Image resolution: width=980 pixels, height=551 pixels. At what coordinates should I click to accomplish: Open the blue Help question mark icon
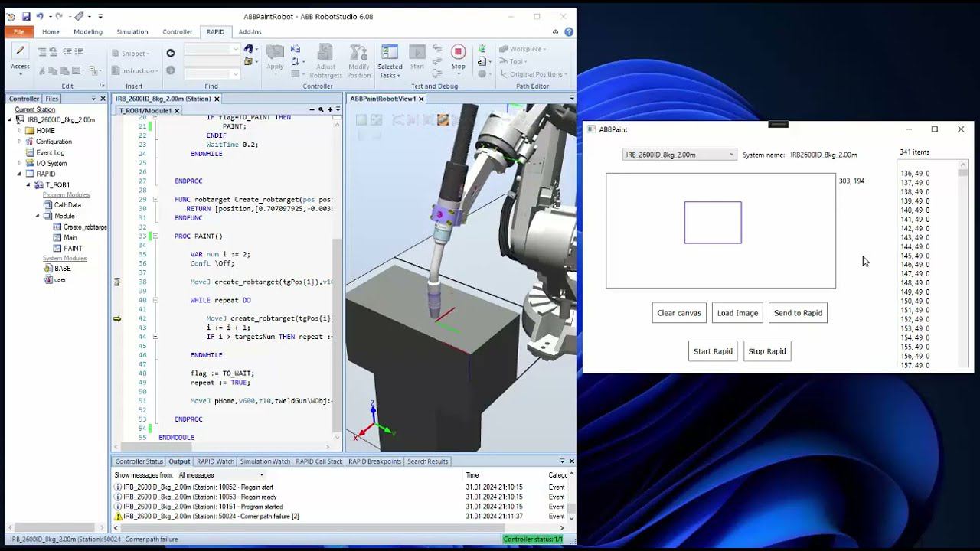click(x=569, y=32)
